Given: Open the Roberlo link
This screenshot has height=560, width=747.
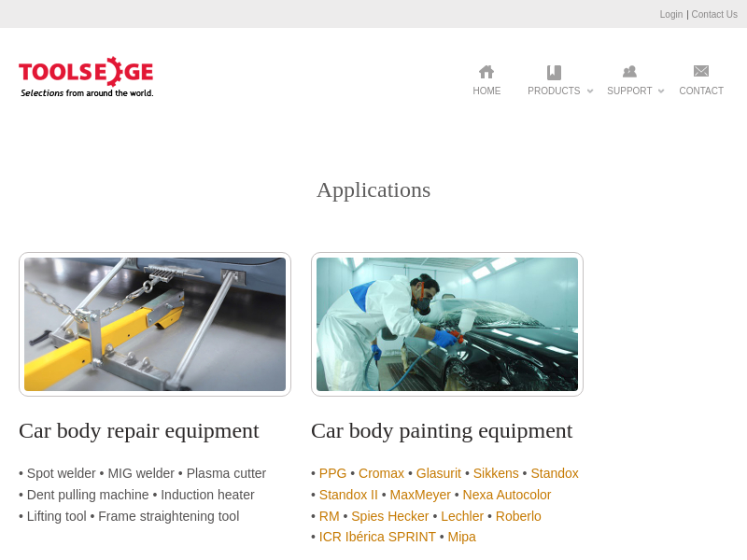Looking at the screenshot, I should 518,516.
